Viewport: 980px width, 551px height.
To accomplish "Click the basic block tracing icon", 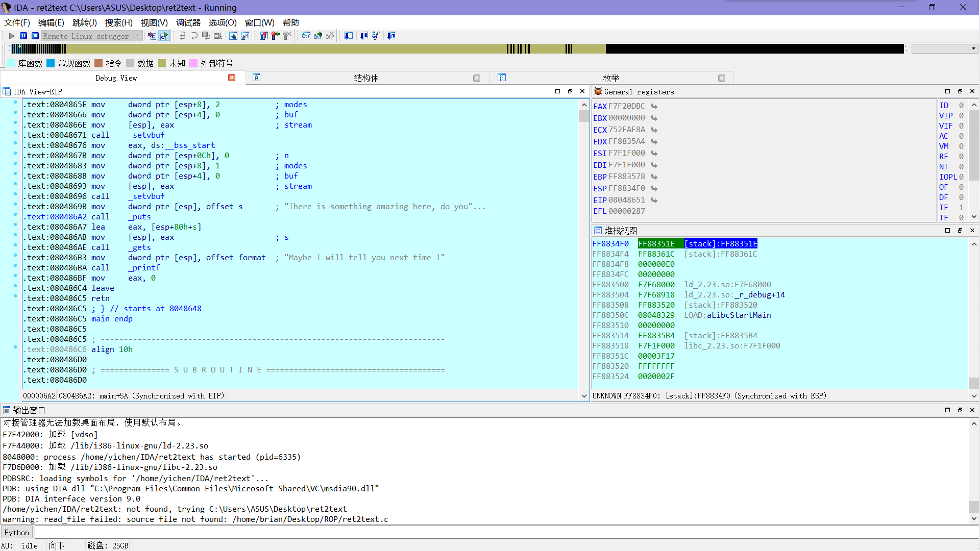I will (391, 36).
